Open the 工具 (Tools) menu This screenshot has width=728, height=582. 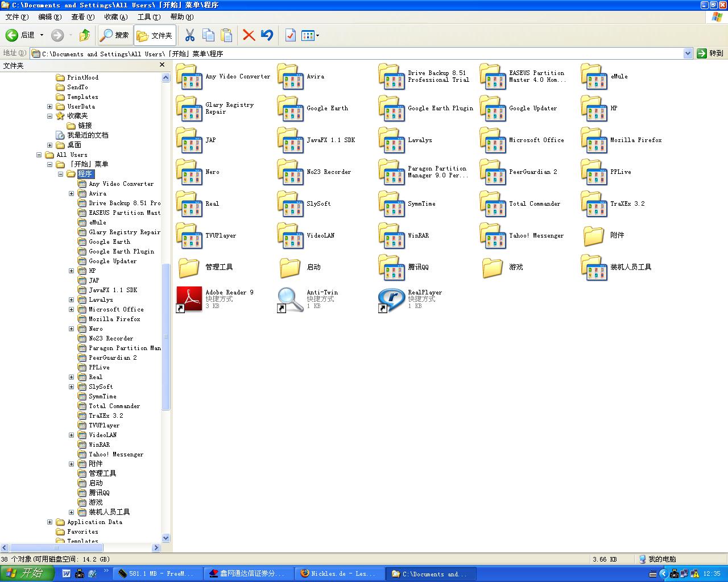(149, 17)
